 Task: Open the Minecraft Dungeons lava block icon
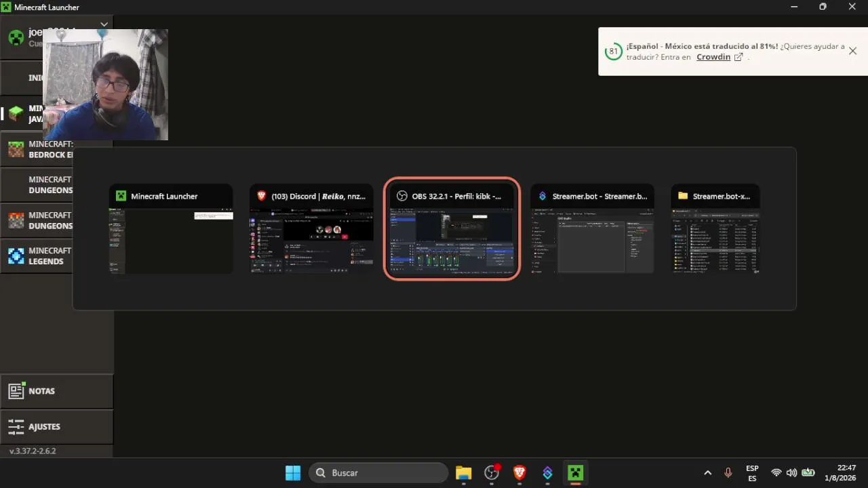[16, 220]
